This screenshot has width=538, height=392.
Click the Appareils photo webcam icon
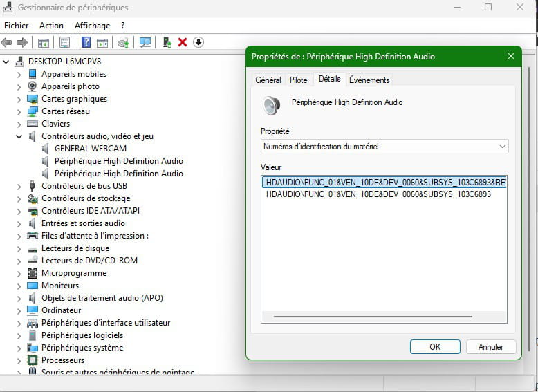coord(33,86)
